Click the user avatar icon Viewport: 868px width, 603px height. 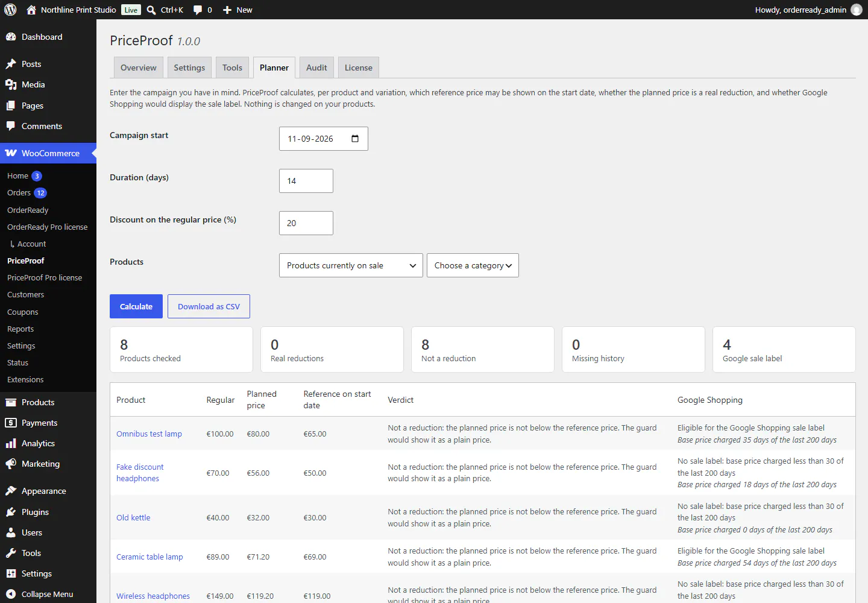click(857, 10)
